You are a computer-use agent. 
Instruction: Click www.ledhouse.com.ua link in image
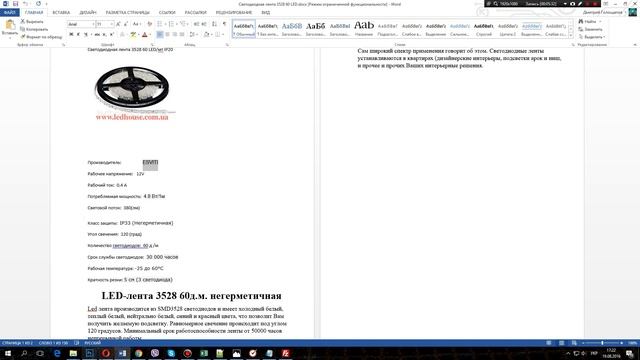[132, 117]
